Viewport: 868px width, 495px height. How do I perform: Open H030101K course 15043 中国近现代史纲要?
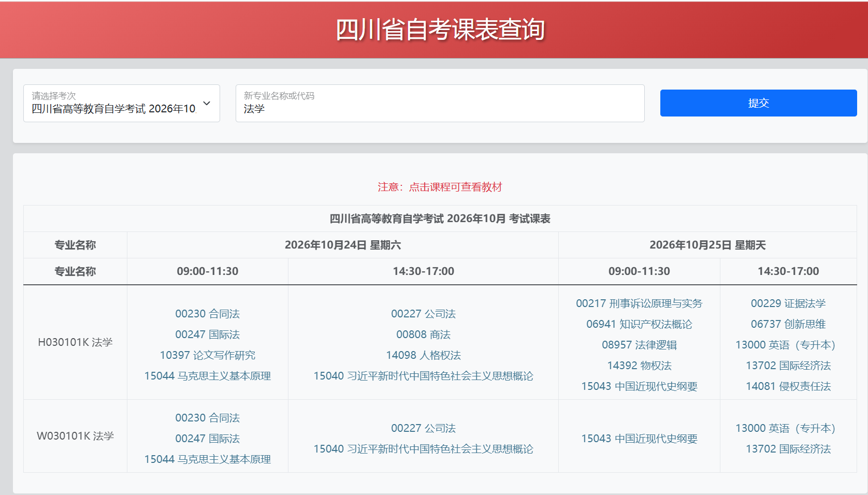pyautogui.click(x=639, y=386)
